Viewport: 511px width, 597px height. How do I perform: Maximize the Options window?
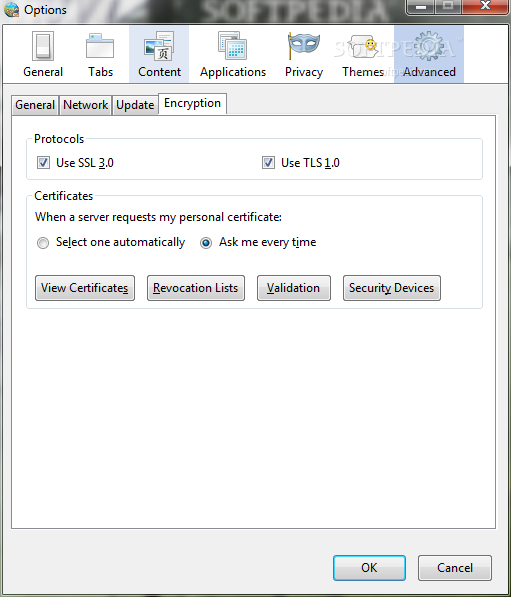(448, 6)
